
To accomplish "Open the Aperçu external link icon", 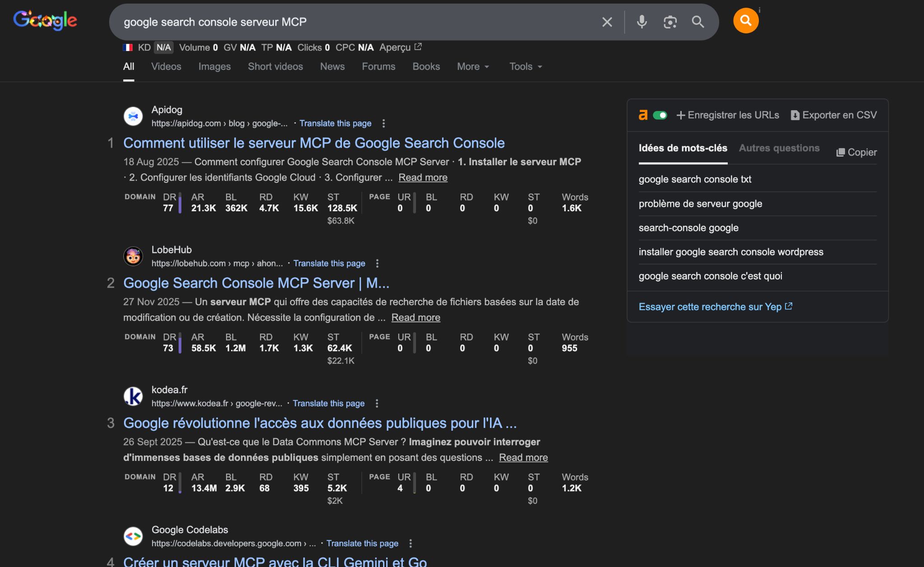I will pos(418,47).
